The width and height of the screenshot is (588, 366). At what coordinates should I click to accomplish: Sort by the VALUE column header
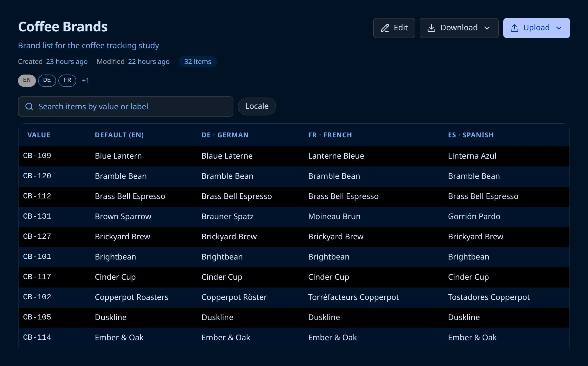(39, 135)
